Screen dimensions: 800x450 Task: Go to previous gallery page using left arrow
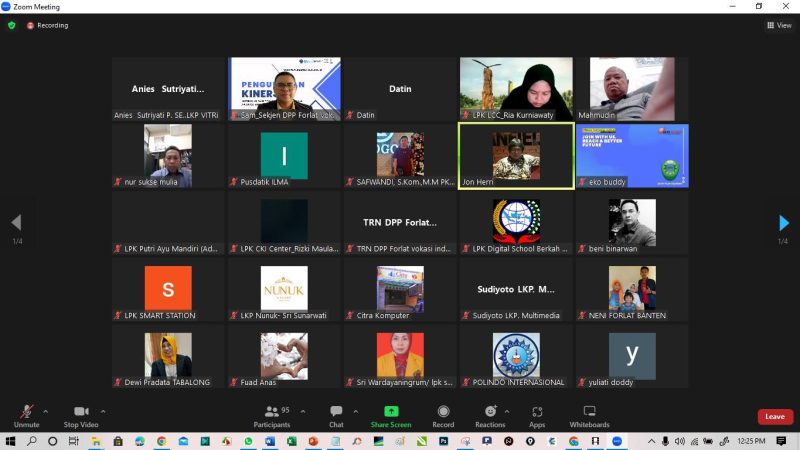[16, 223]
